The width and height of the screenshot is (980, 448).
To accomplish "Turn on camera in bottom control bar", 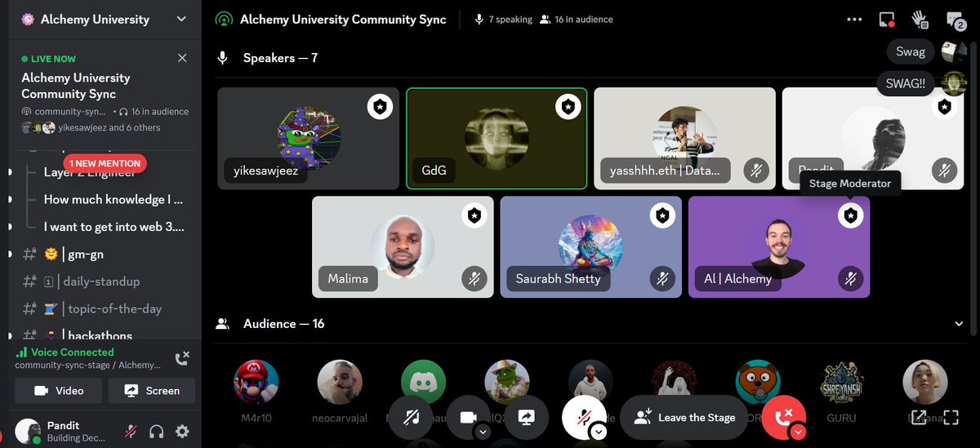I will [467, 417].
